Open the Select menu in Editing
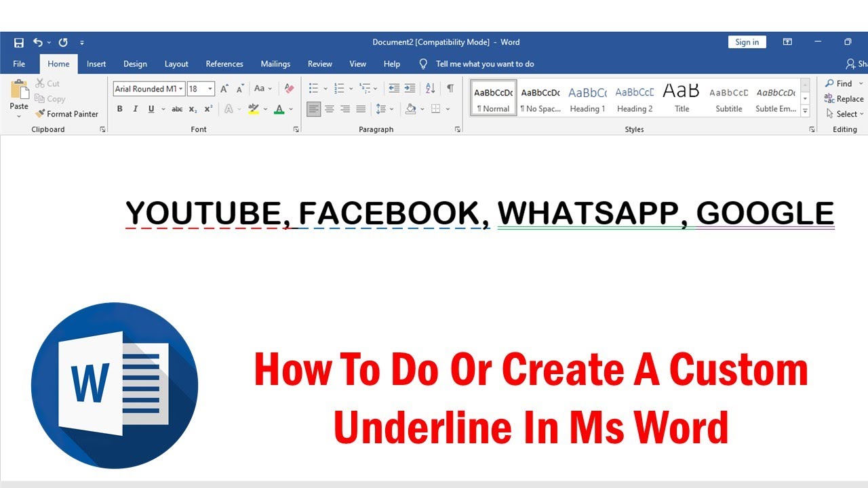Image resolution: width=868 pixels, height=488 pixels. [x=844, y=114]
